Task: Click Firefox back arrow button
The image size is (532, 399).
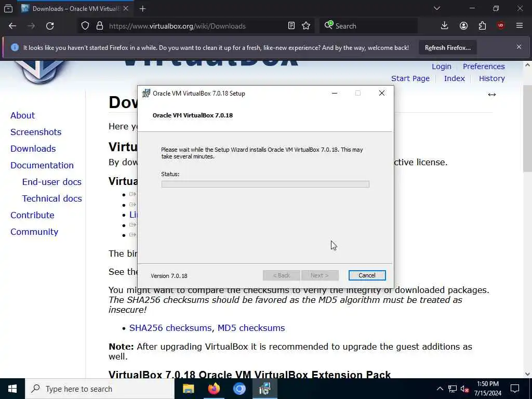Action: (12, 26)
